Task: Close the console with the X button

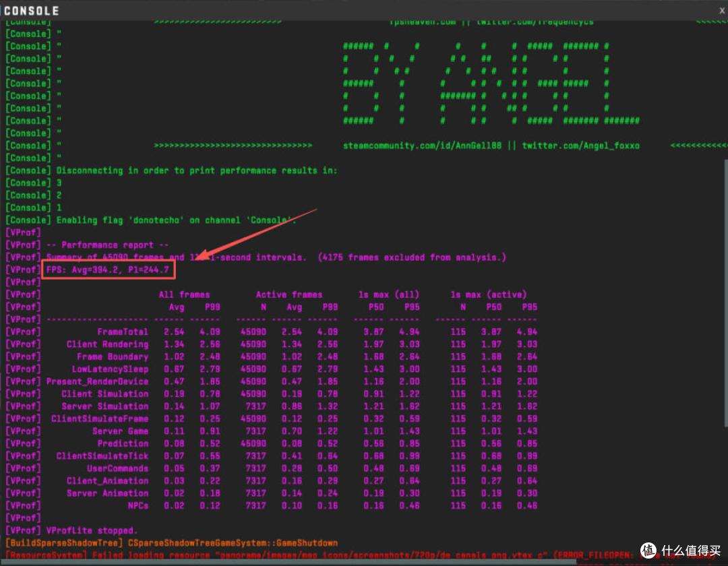Action: pos(722,10)
